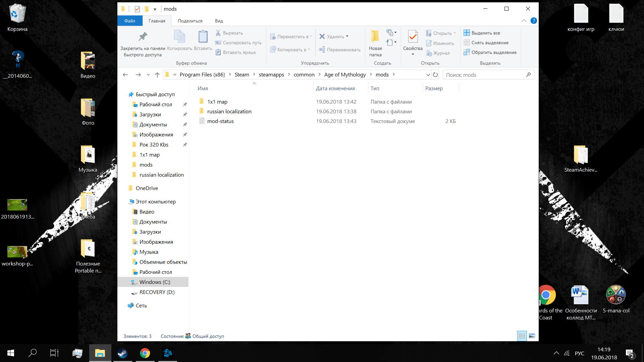Collapse the ribbon with chevron

524,21
